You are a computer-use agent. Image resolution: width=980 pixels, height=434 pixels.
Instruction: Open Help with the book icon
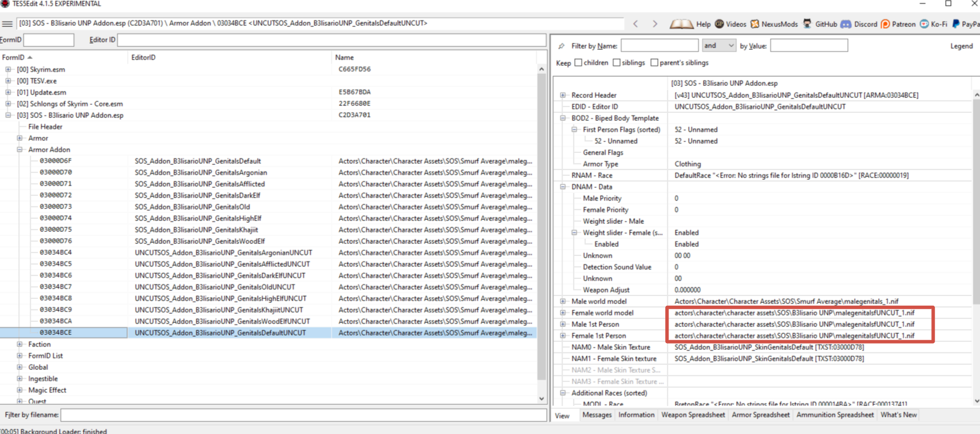[x=681, y=24]
